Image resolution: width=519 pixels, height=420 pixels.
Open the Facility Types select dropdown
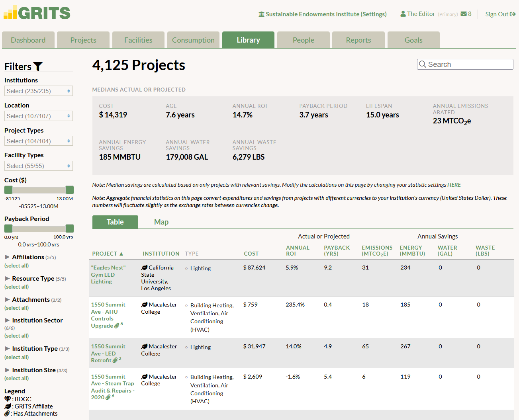tap(39, 166)
